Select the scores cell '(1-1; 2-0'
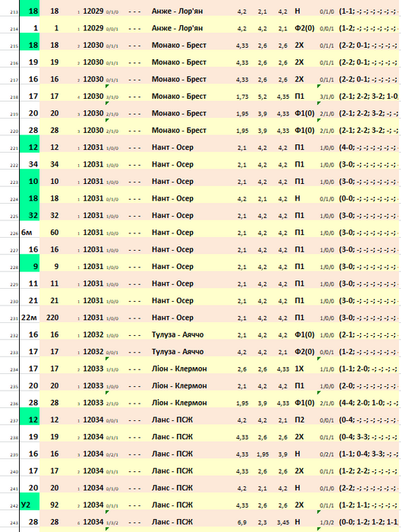The height and width of the screenshot is (532, 401). [368, 369]
